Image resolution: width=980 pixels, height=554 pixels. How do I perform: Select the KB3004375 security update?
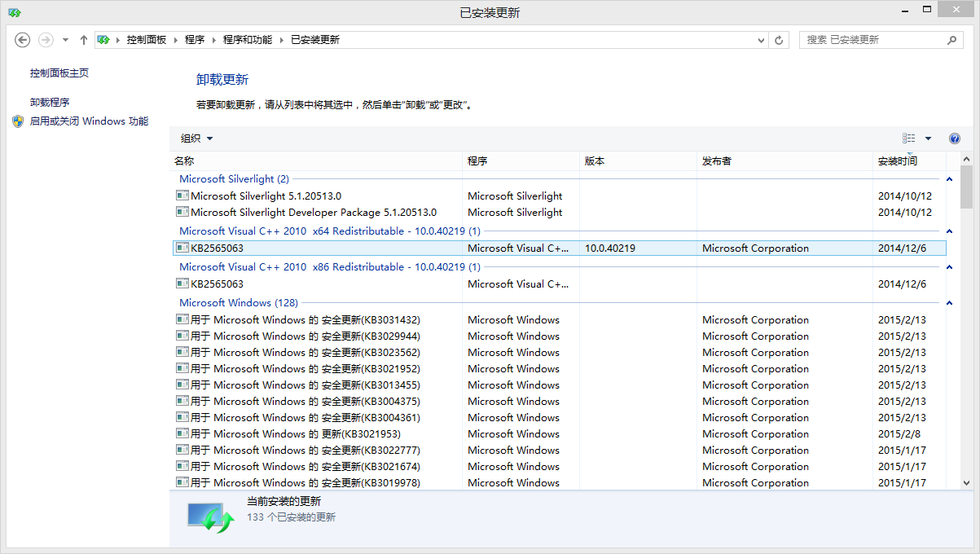click(560, 402)
